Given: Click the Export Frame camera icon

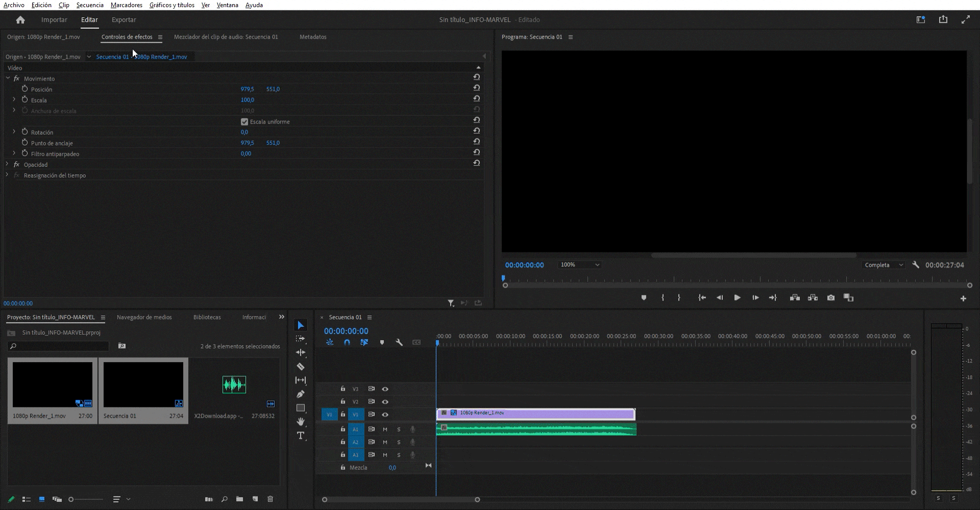Looking at the screenshot, I should click(x=831, y=298).
